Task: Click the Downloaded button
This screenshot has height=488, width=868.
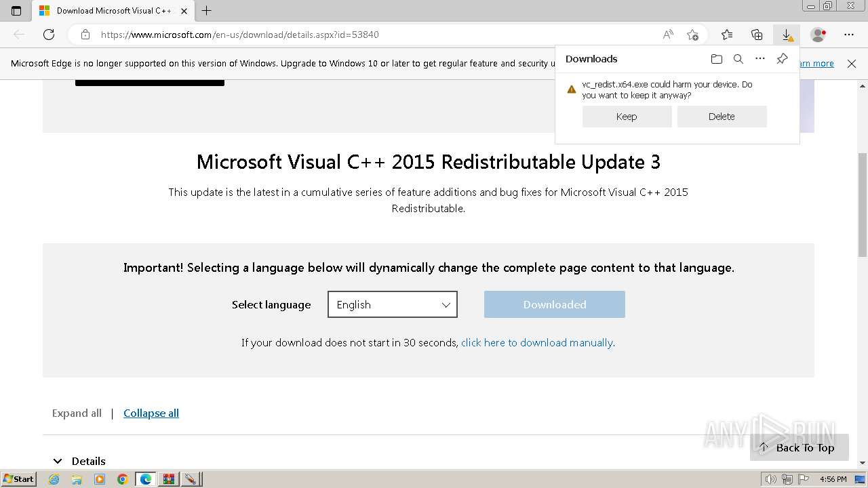Action: pyautogui.click(x=555, y=304)
